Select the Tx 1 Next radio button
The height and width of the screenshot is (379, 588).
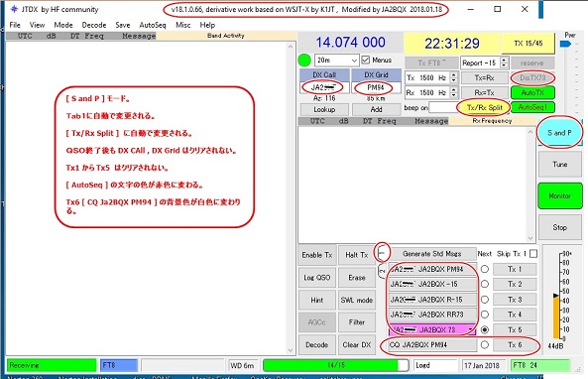pos(485,269)
